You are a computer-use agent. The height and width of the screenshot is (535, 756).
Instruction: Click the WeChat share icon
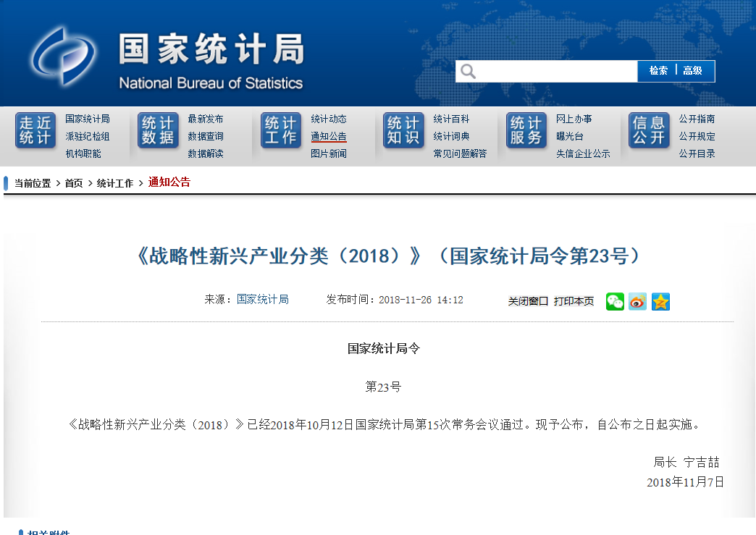coord(615,301)
